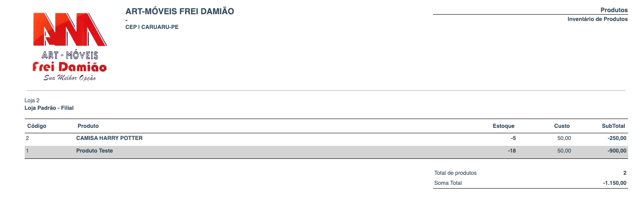The height and width of the screenshot is (202, 644).
Task: Click the Art-Móveis Frei Damião logo
Action: coord(70,47)
